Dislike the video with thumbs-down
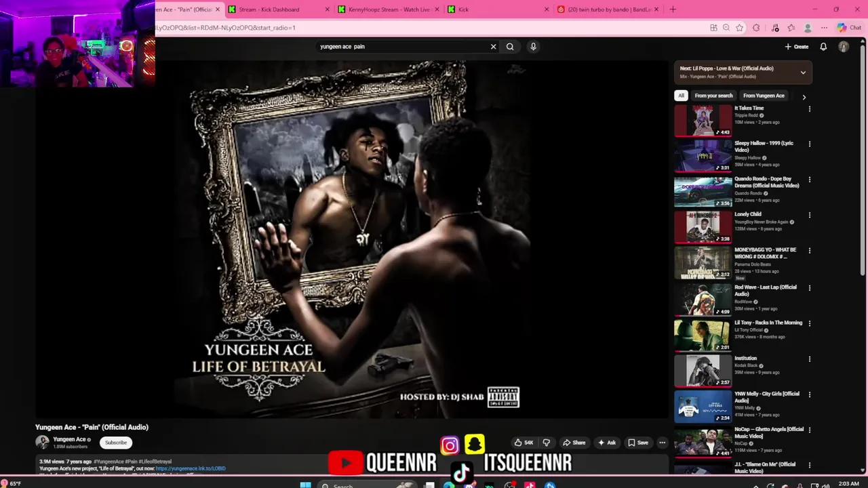The image size is (868, 488). [x=546, y=443]
